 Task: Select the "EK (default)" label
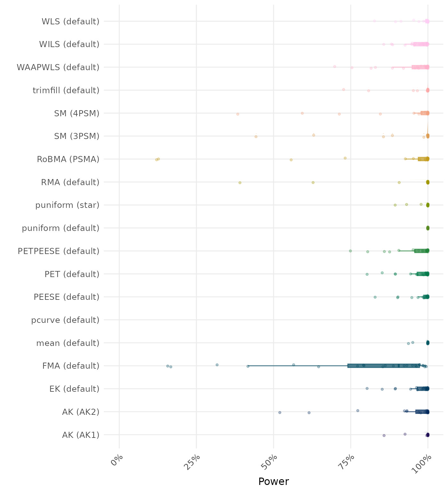point(74,389)
